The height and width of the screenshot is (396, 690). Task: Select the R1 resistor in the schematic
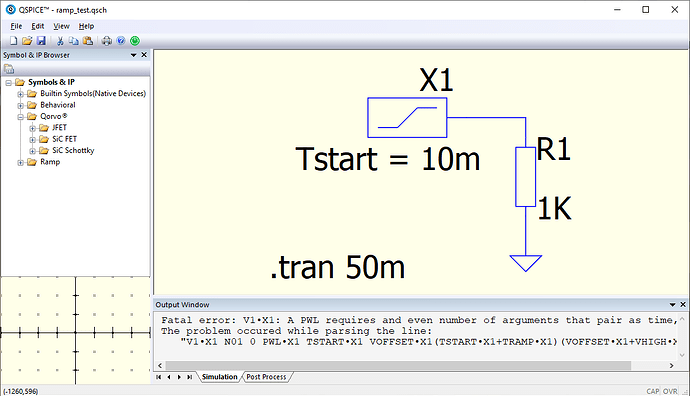(x=525, y=177)
